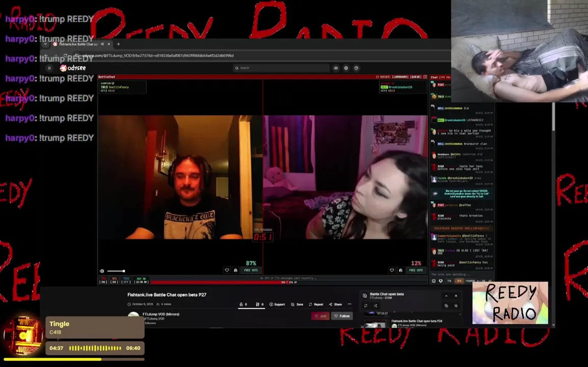The height and width of the screenshot is (367, 588).
Task: Open FTLdump VOD (Mirrors) channel link
Action: 161,314
